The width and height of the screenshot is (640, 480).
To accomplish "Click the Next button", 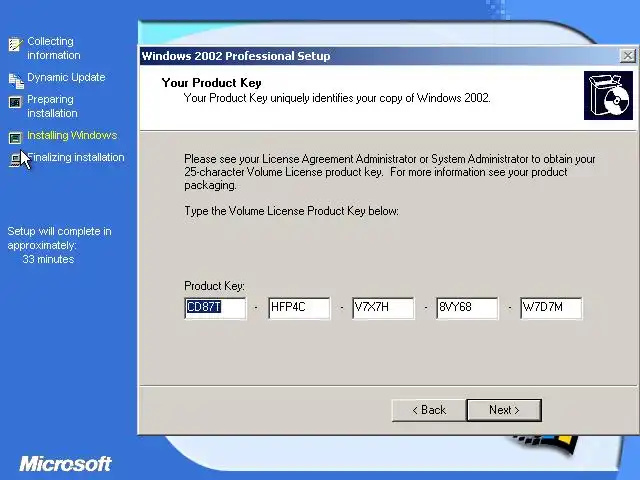I will 504,410.
